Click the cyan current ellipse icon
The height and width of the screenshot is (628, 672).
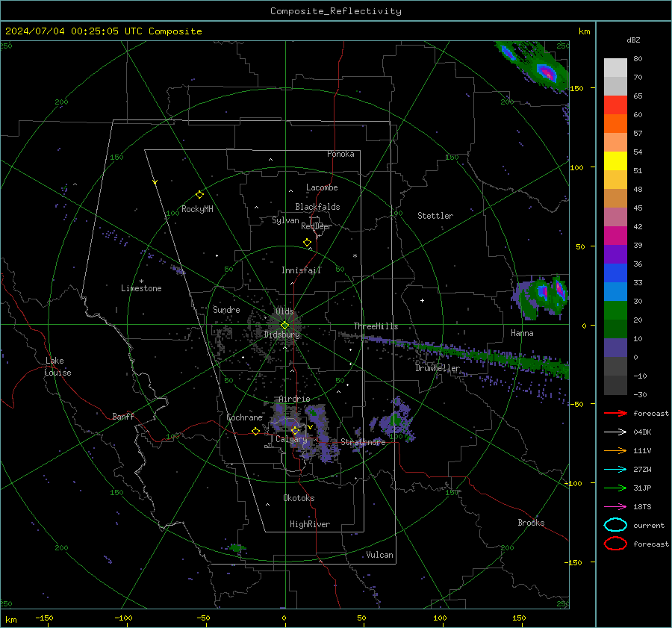tap(615, 525)
